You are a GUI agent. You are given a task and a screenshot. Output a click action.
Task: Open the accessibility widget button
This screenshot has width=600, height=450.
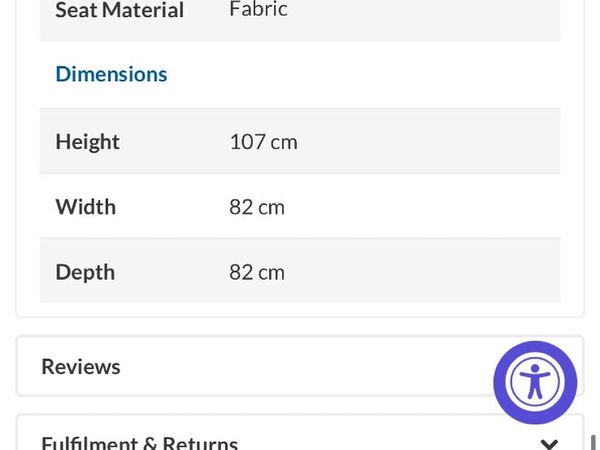[x=535, y=382]
